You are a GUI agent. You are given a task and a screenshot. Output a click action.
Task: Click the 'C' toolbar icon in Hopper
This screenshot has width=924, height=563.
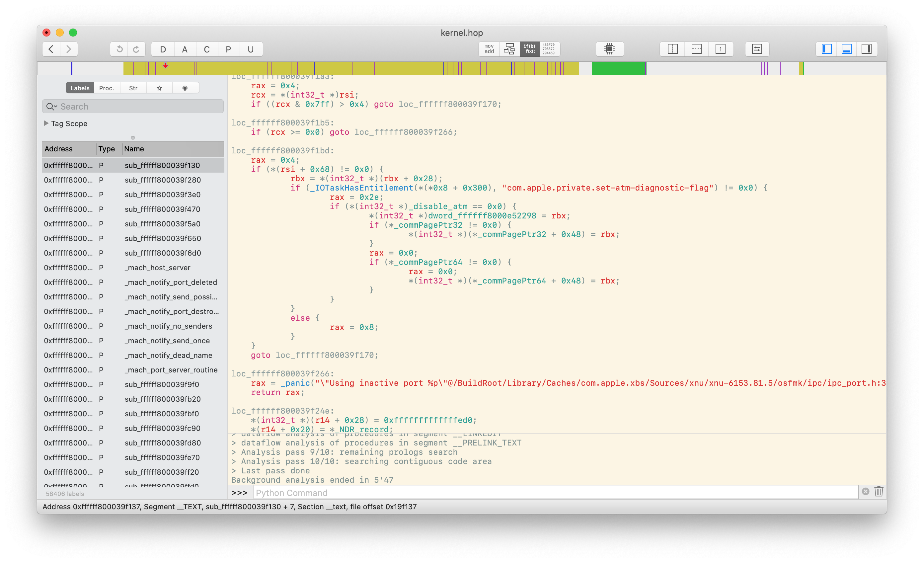pyautogui.click(x=206, y=48)
